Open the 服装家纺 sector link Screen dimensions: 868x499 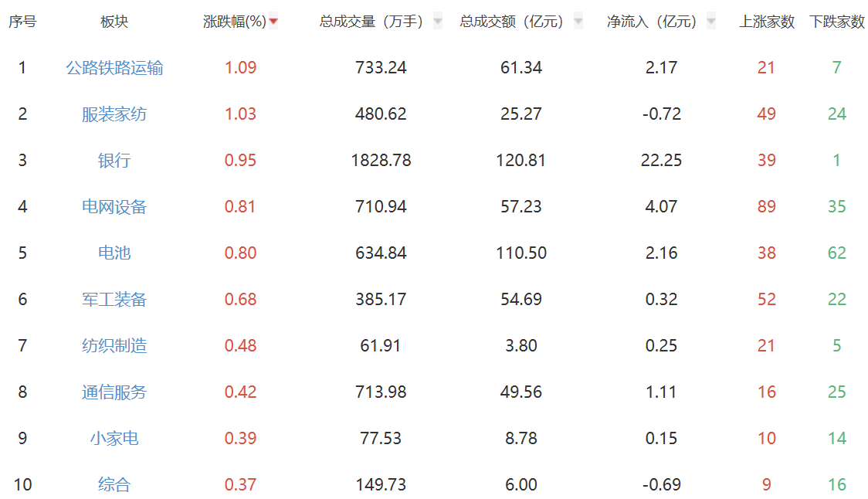(114, 114)
